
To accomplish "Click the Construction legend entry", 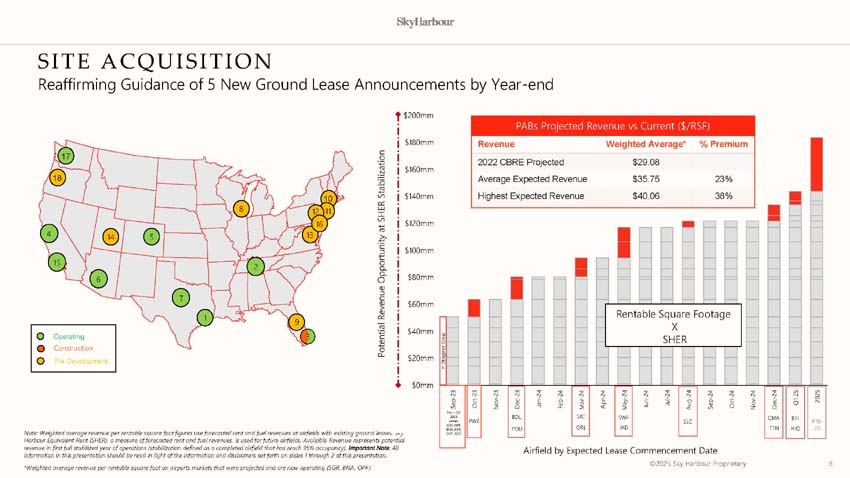I will (x=68, y=348).
